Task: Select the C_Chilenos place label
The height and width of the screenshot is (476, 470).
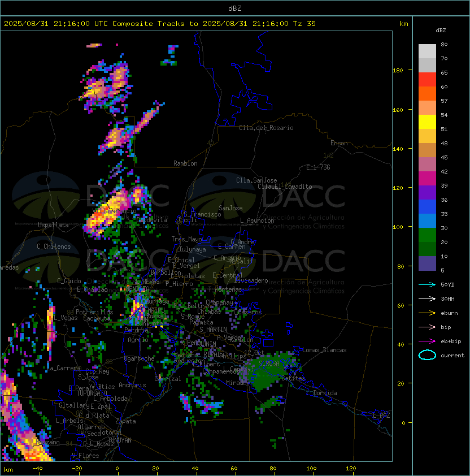Action: (54, 246)
